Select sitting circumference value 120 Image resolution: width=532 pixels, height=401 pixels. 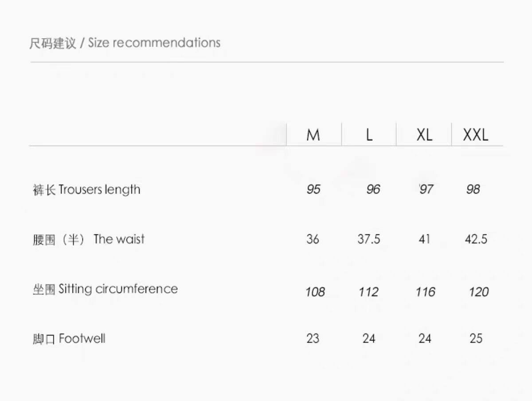point(479,292)
